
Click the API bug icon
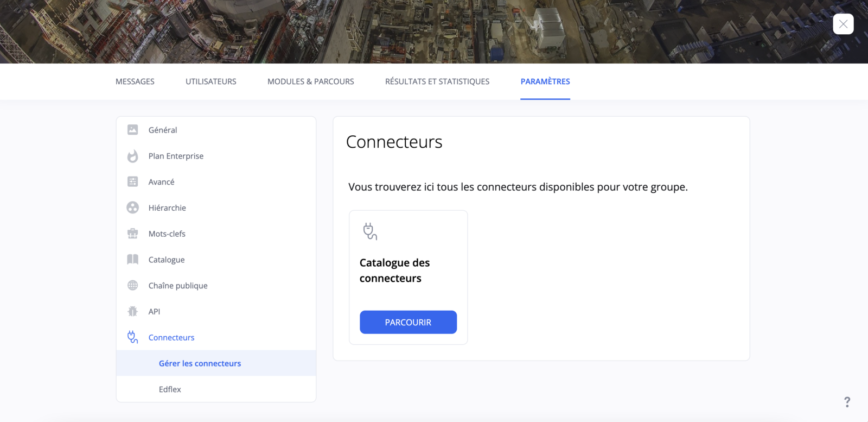coord(132,311)
